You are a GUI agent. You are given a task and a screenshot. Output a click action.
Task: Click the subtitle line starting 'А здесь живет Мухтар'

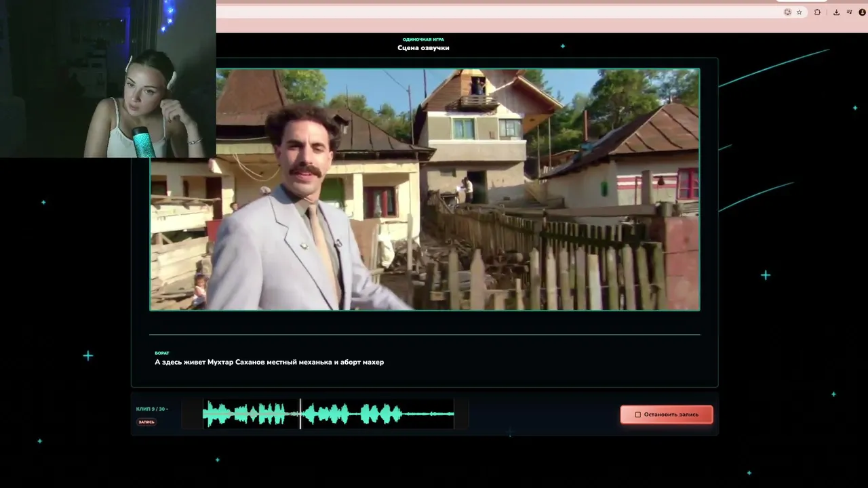[269, 362]
